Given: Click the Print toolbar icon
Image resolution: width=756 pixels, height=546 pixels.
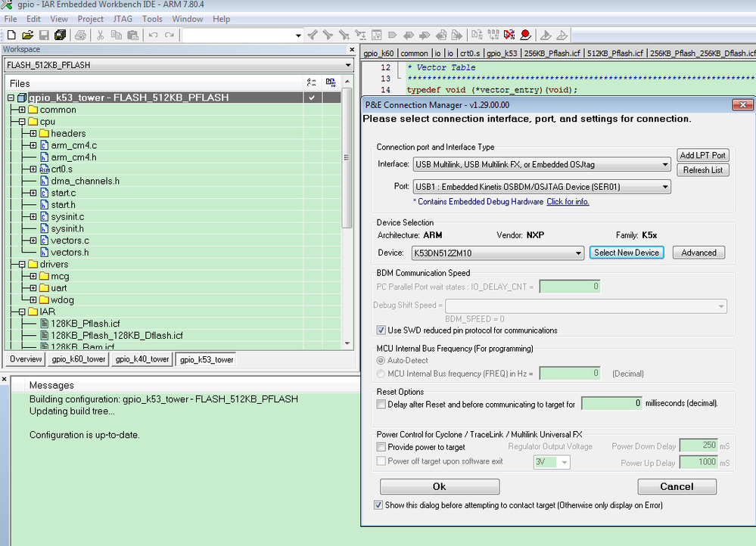Looking at the screenshot, I should pyautogui.click(x=80, y=36).
